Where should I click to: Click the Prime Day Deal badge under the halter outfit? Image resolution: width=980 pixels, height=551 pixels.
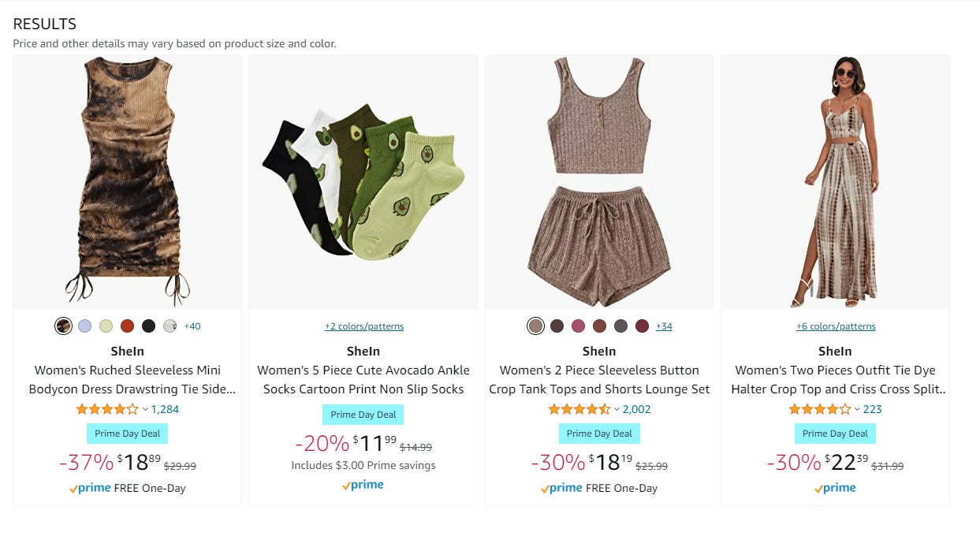[x=835, y=433]
